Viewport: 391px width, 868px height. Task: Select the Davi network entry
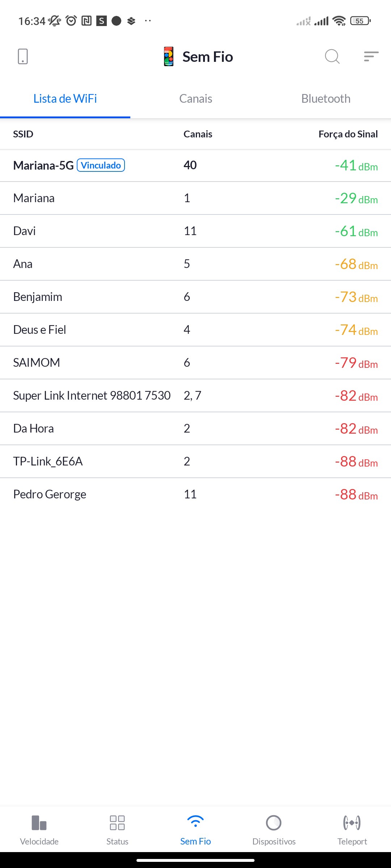(195, 231)
